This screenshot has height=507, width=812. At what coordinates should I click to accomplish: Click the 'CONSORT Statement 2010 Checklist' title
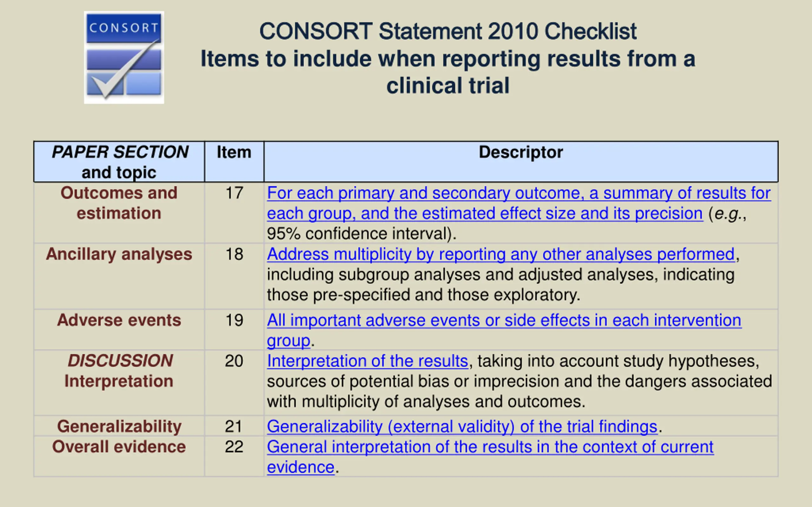tap(448, 31)
